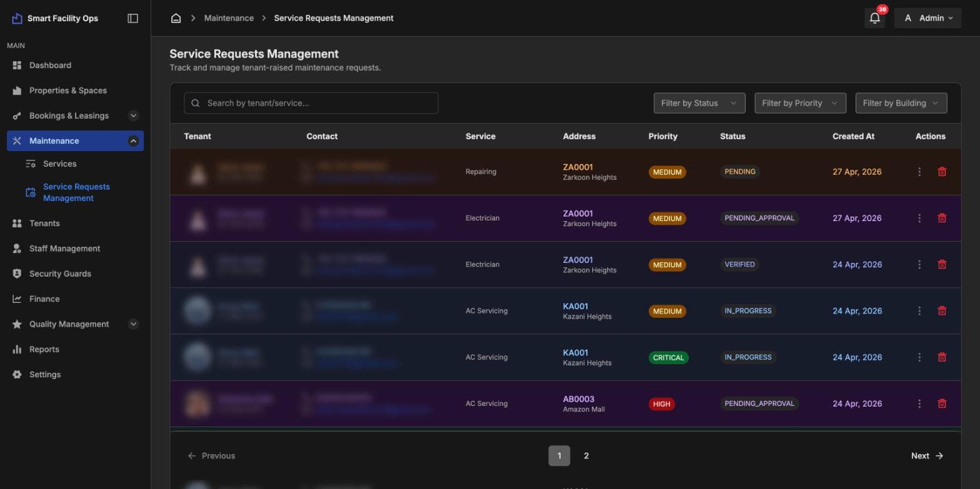Image resolution: width=980 pixels, height=489 pixels.
Task: Click the PENDING status badge in Repairing row
Action: click(x=740, y=172)
